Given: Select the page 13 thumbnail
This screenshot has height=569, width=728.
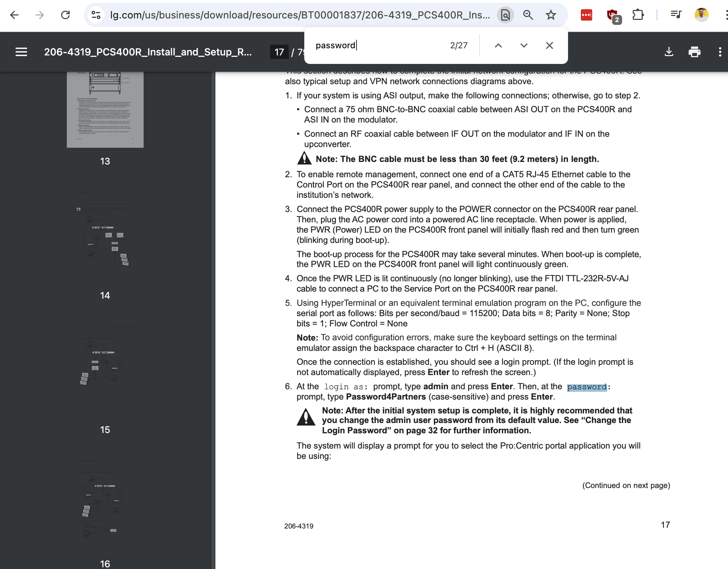Looking at the screenshot, I should point(105,109).
